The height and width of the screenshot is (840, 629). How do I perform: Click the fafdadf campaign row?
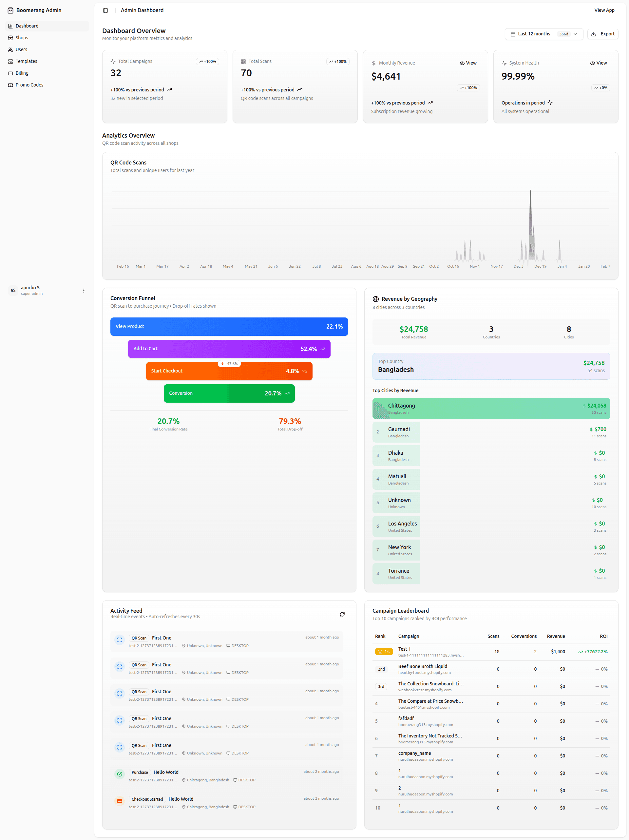tap(491, 721)
